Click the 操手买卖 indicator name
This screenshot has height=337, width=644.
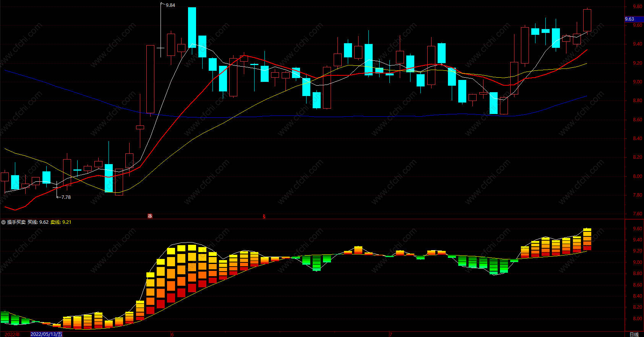tap(16, 222)
